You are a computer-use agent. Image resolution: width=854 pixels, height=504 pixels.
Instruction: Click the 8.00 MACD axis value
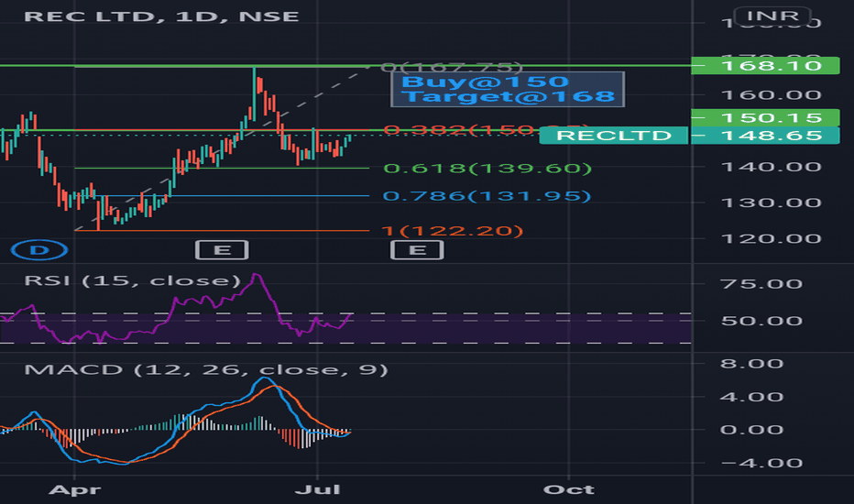pyautogui.click(x=751, y=364)
